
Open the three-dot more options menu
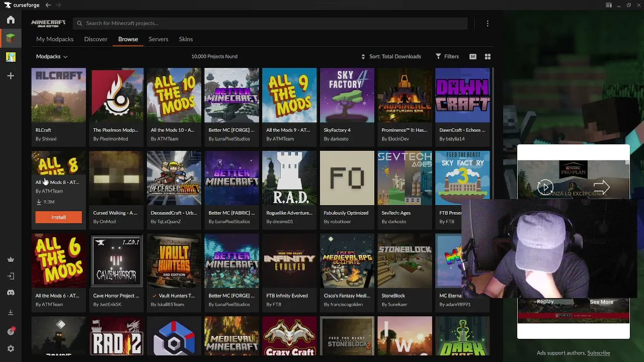click(x=488, y=24)
